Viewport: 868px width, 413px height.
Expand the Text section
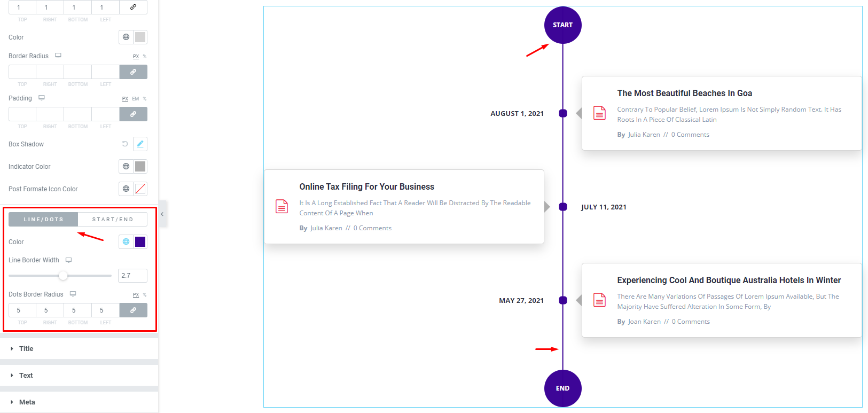pos(26,375)
